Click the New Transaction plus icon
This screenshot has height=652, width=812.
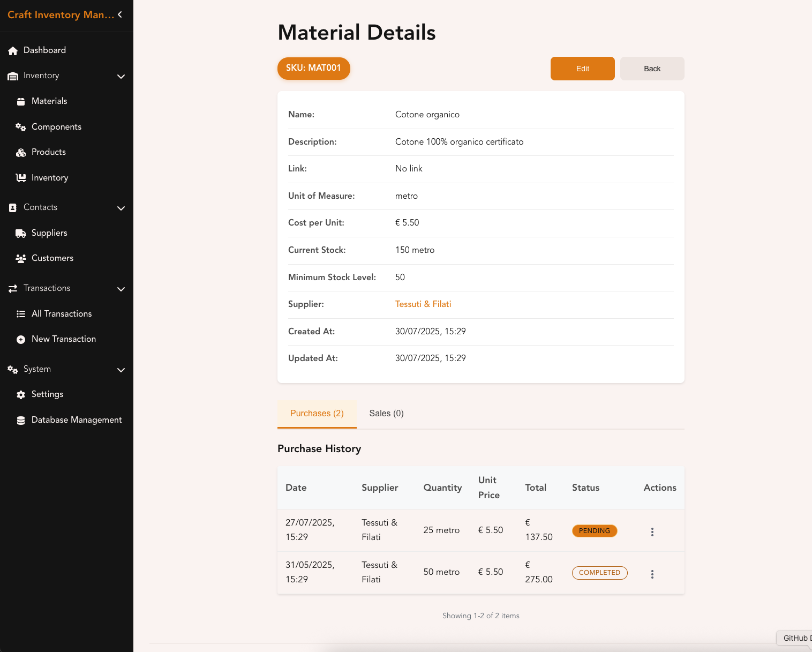tap(21, 340)
